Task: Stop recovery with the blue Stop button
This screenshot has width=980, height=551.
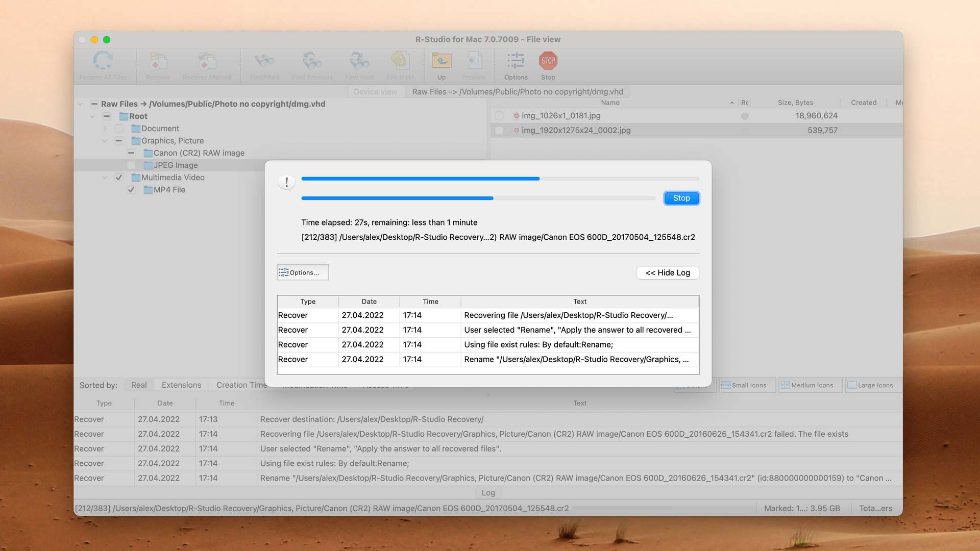Action: click(x=681, y=198)
